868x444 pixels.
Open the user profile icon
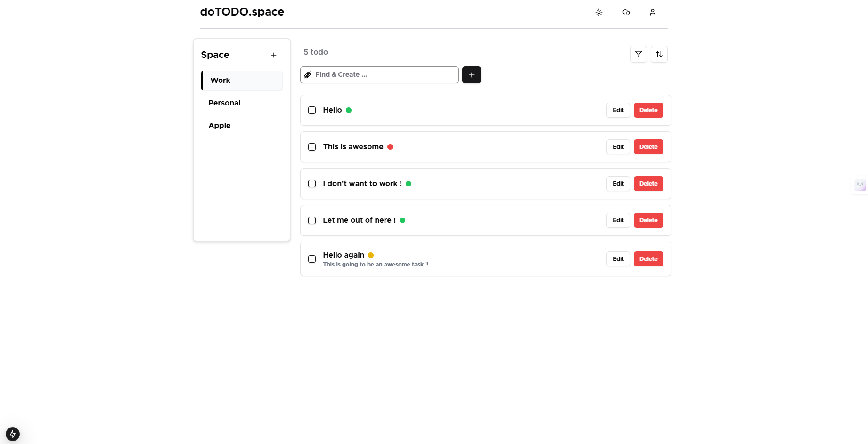coord(653,12)
